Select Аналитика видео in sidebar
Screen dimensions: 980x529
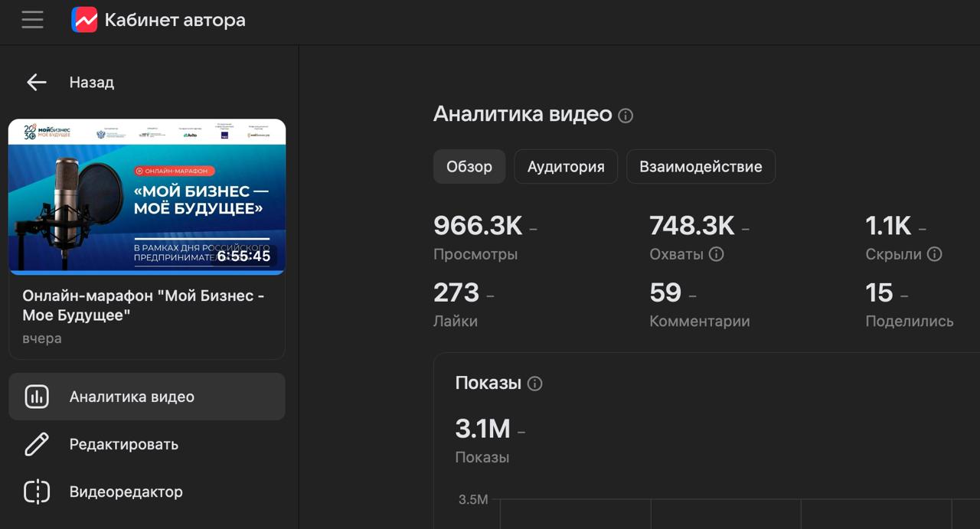[147, 397]
